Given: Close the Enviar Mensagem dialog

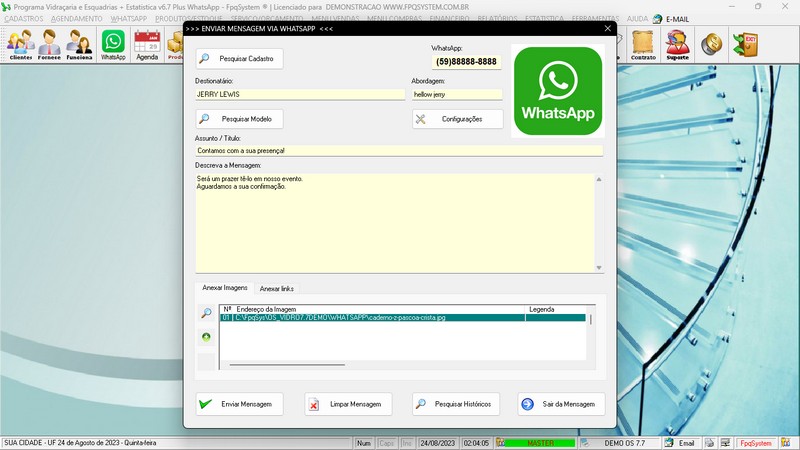Looking at the screenshot, I should point(607,29).
